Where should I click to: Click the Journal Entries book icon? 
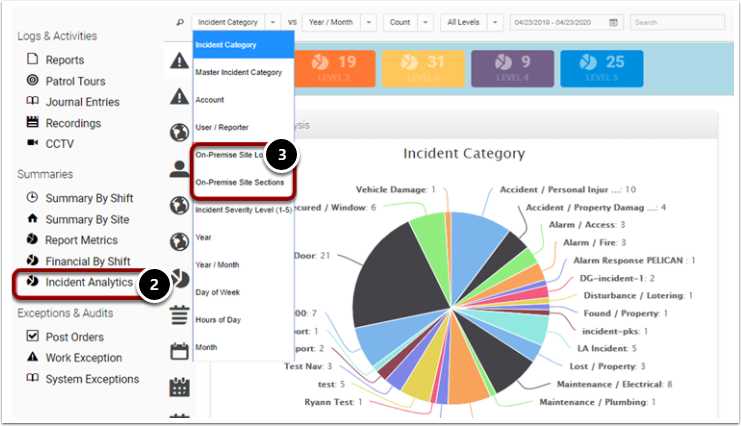pyautogui.click(x=33, y=101)
